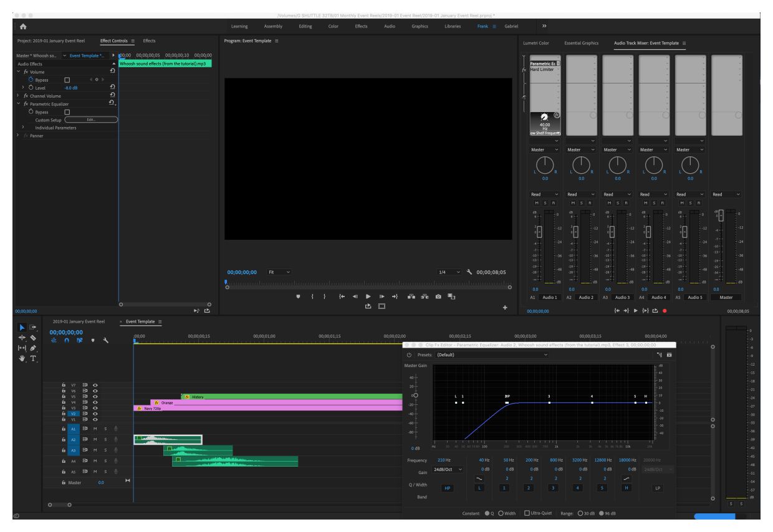
Task: Toggle track lock for V5
Action: pos(64,396)
